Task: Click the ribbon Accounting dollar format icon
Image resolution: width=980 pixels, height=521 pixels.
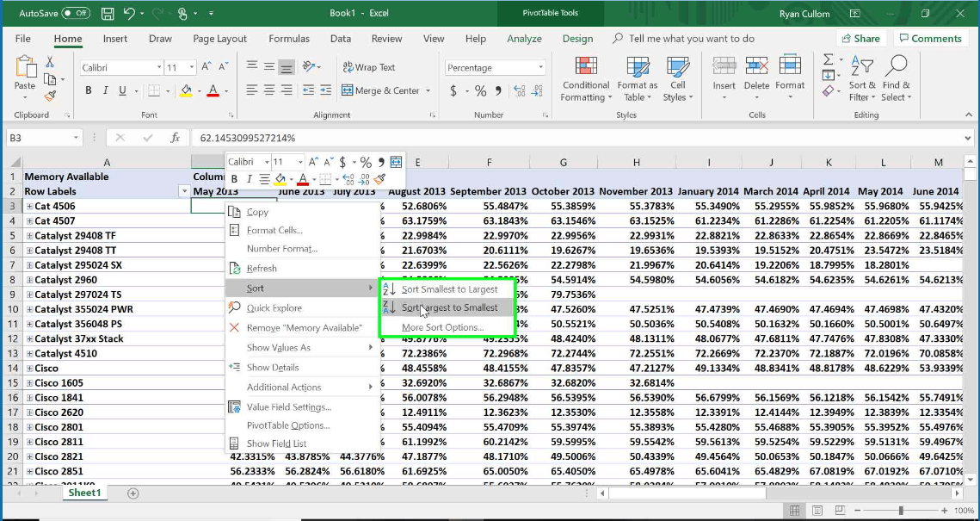Action: [453, 91]
